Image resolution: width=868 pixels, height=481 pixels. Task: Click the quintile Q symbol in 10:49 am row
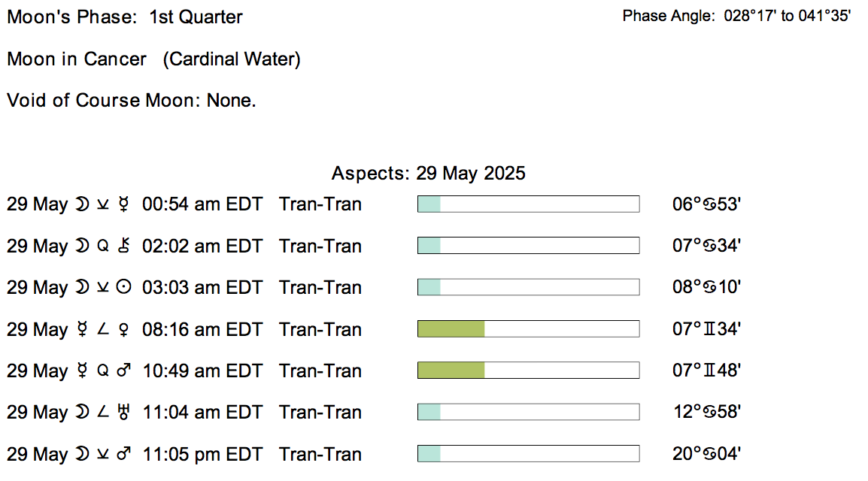click(x=103, y=371)
